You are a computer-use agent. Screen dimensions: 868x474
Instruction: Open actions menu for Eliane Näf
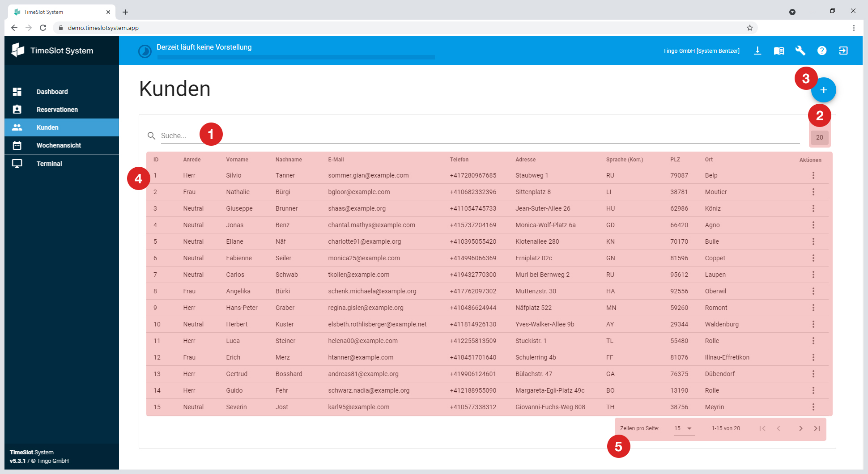(813, 241)
